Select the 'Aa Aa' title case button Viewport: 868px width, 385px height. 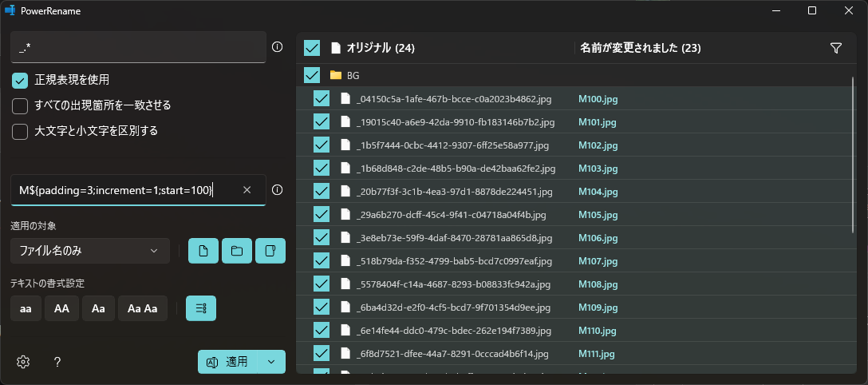pos(143,308)
